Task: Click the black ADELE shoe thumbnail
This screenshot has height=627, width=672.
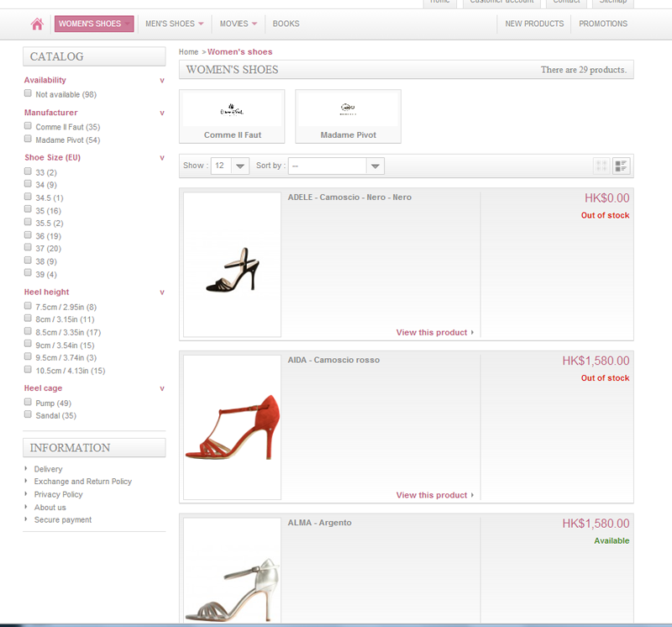Action: coord(233,265)
